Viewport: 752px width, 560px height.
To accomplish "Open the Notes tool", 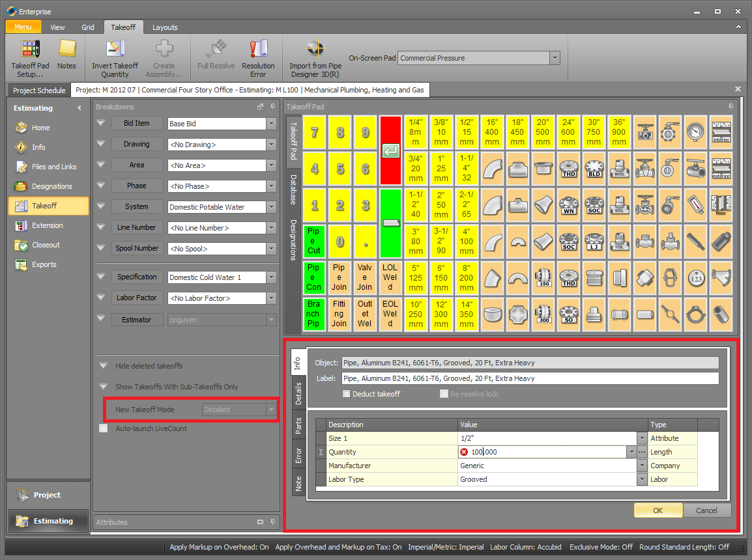I will point(68,57).
